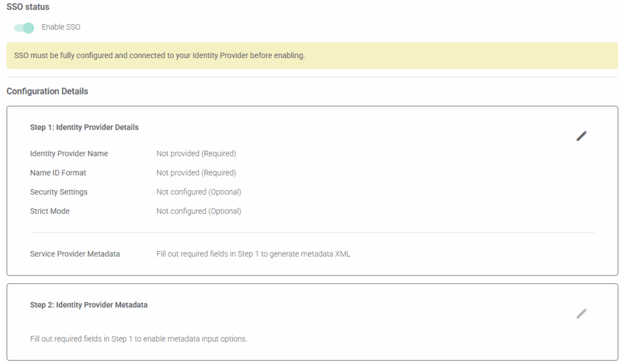Click the Strict Mode field label
This screenshot has width=621, height=364.
pos(50,211)
